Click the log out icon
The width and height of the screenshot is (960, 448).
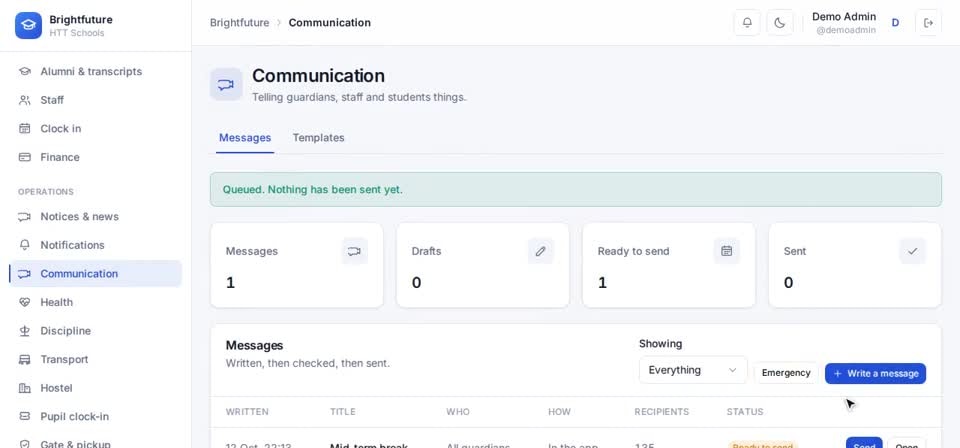pyautogui.click(x=928, y=23)
